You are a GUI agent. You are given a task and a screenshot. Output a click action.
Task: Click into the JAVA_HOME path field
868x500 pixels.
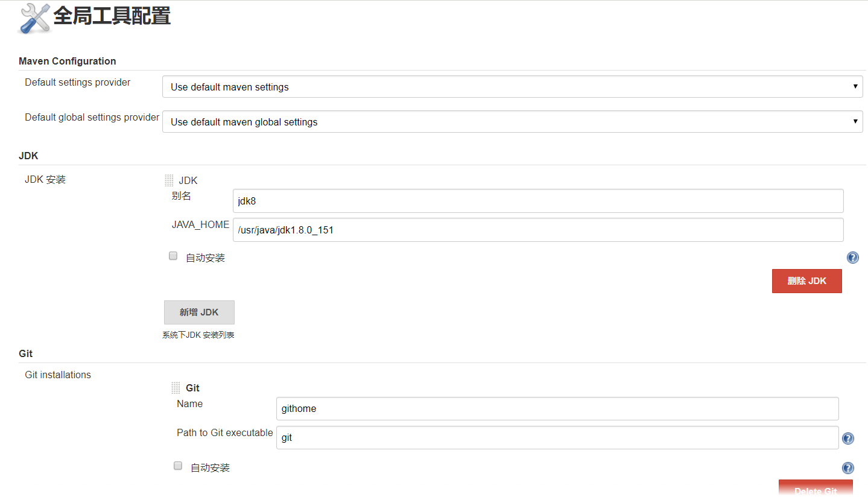537,230
